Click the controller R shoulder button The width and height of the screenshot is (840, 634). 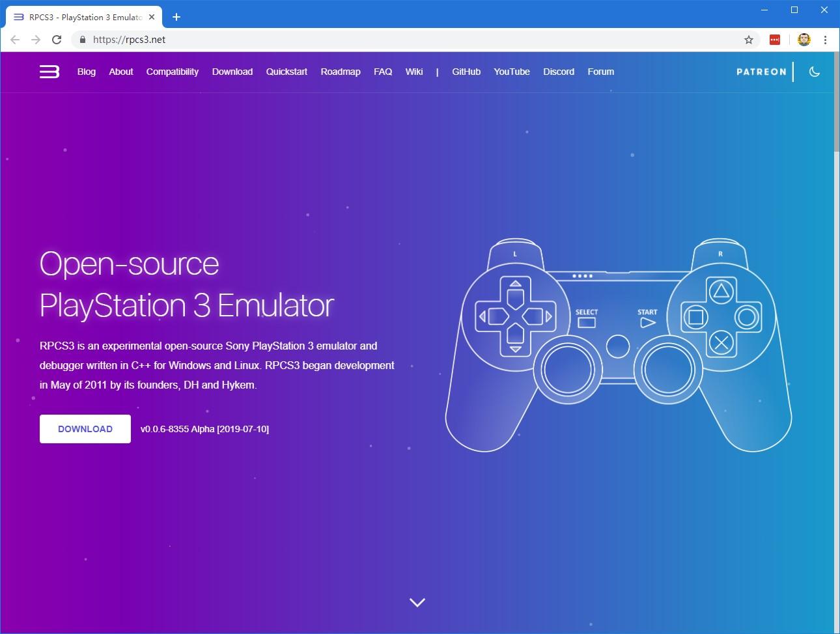click(x=720, y=253)
